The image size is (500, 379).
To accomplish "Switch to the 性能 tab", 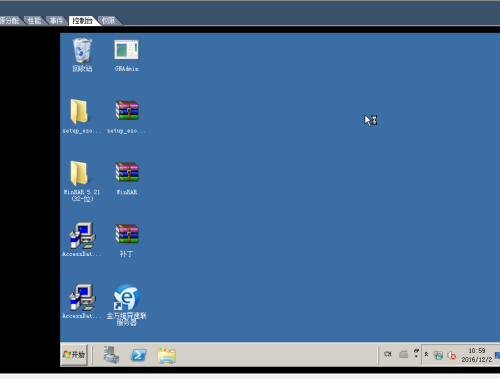I will point(34,21).
